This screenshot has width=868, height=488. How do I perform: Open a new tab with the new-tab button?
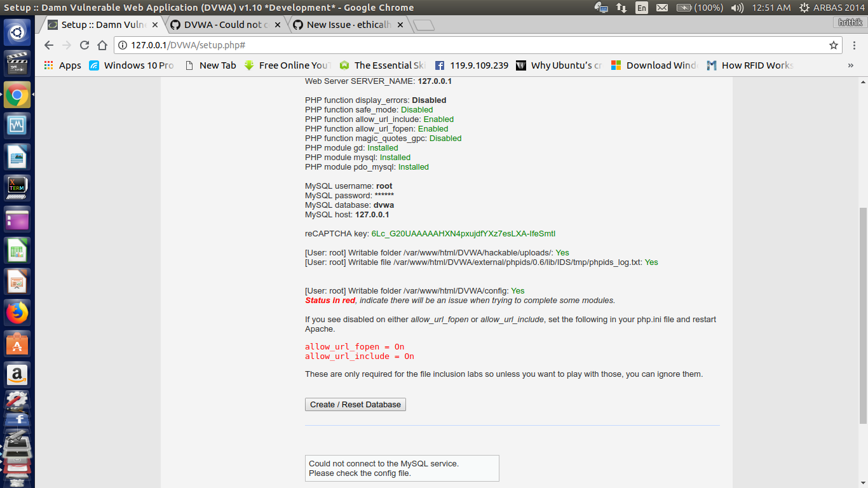click(x=423, y=25)
